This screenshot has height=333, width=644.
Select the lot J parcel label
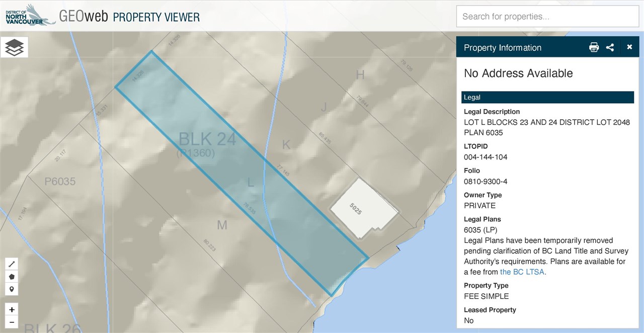click(x=324, y=107)
